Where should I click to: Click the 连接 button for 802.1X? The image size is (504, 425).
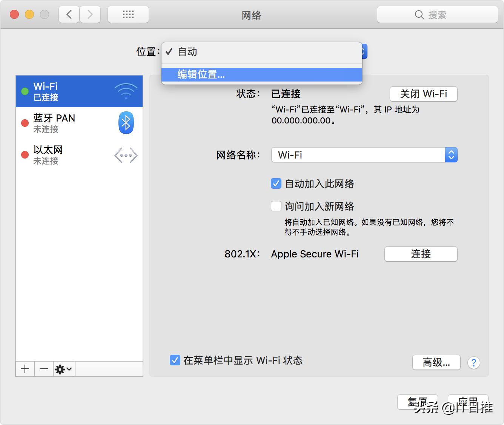[x=420, y=254]
